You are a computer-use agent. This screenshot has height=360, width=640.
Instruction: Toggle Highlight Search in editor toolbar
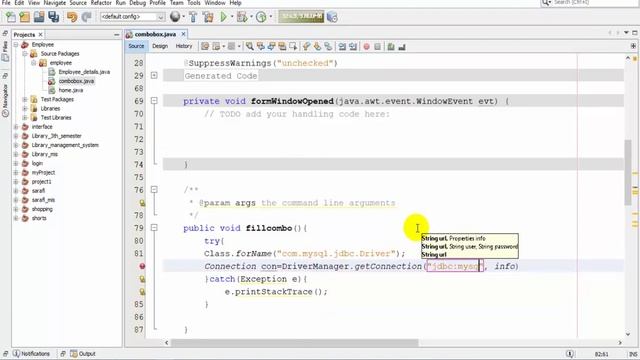point(282,47)
